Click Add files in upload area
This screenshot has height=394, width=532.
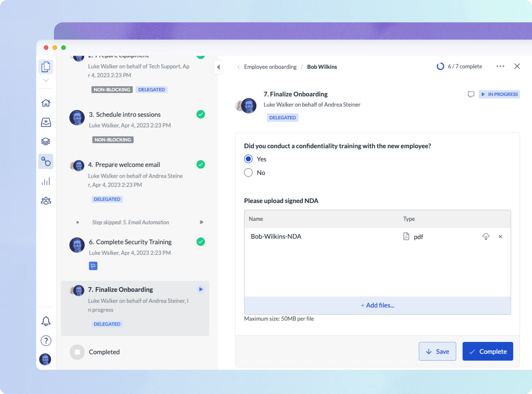377,305
